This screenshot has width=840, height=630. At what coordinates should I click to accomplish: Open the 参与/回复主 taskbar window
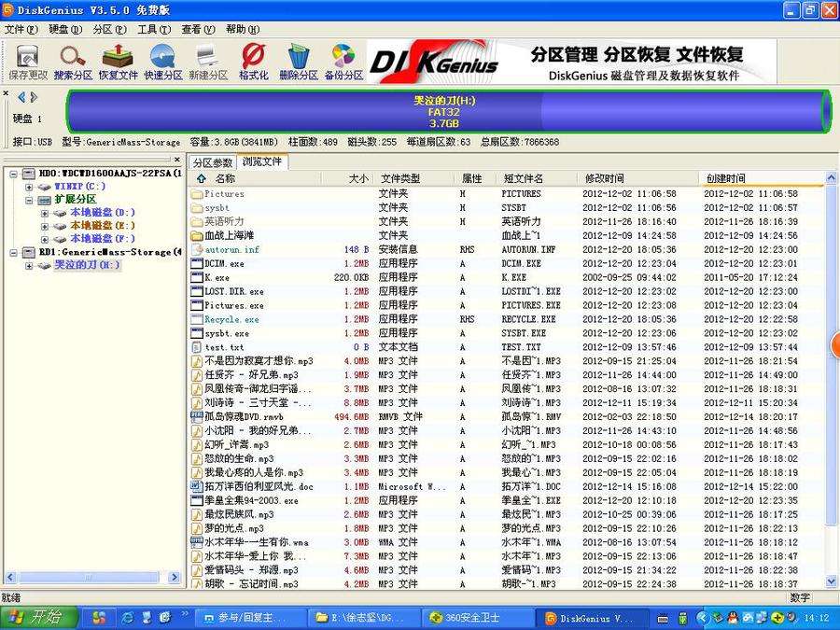251,618
